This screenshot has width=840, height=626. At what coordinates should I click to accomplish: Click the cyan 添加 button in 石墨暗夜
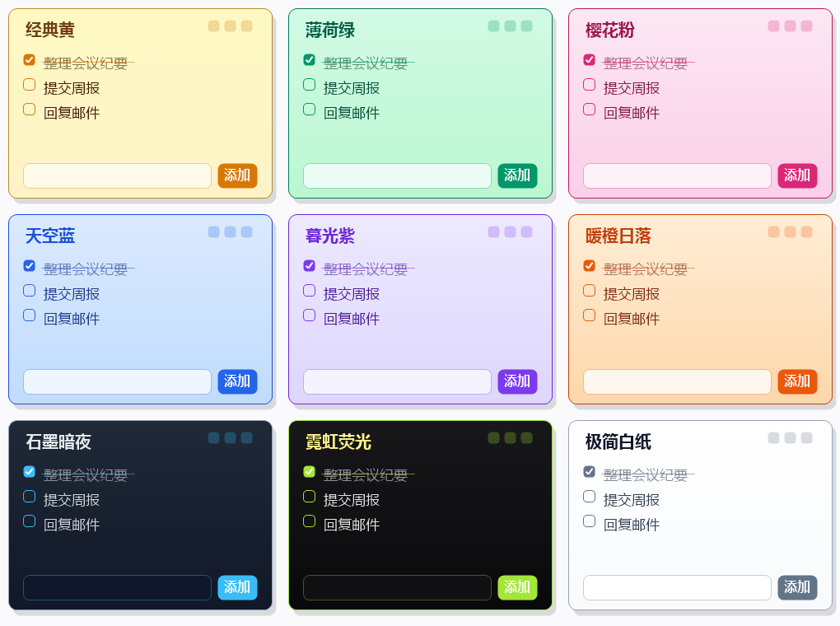[x=237, y=587]
